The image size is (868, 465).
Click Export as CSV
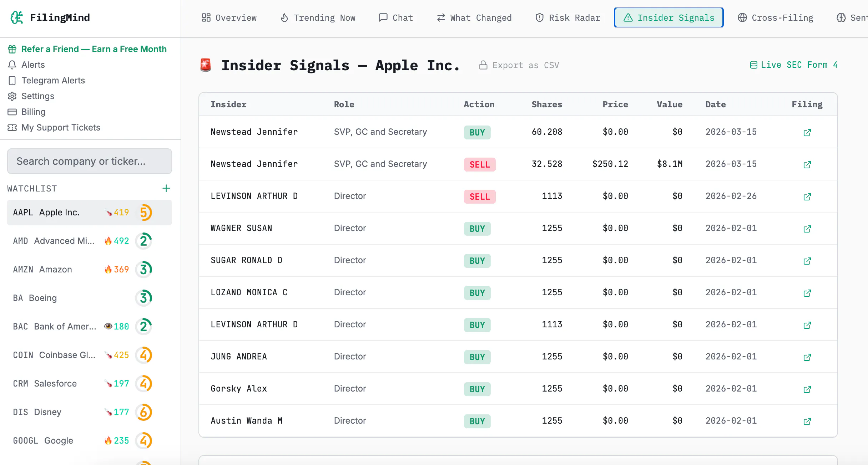(x=519, y=65)
